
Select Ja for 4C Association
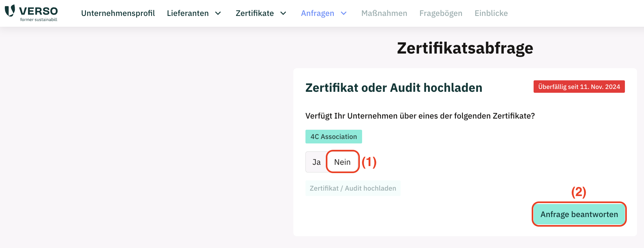(316, 162)
